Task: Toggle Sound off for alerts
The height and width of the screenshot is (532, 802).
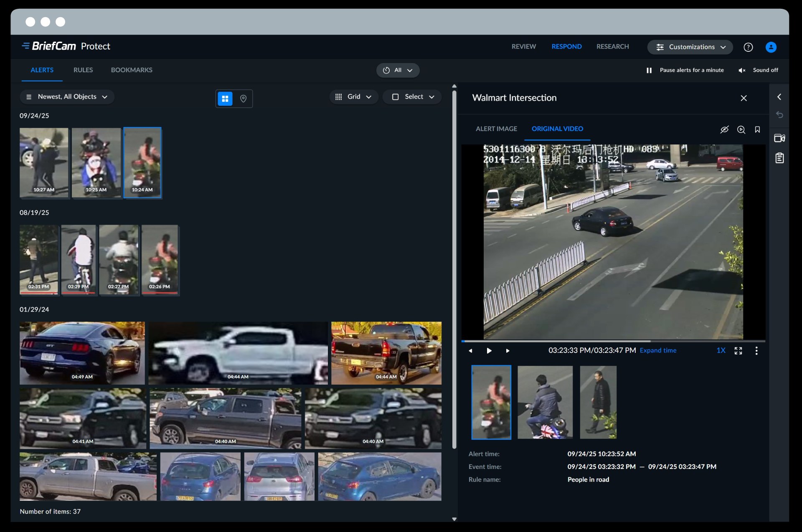Action: coord(758,70)
